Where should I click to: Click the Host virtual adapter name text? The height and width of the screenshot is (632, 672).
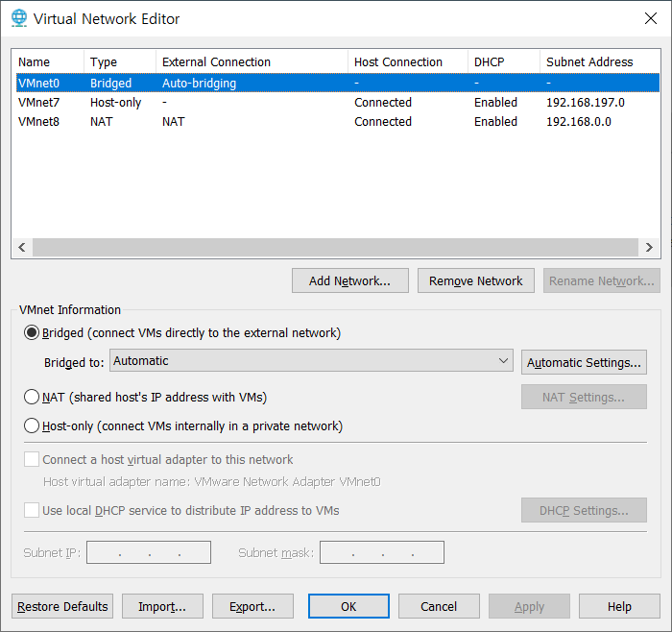(x=212, y=482)
